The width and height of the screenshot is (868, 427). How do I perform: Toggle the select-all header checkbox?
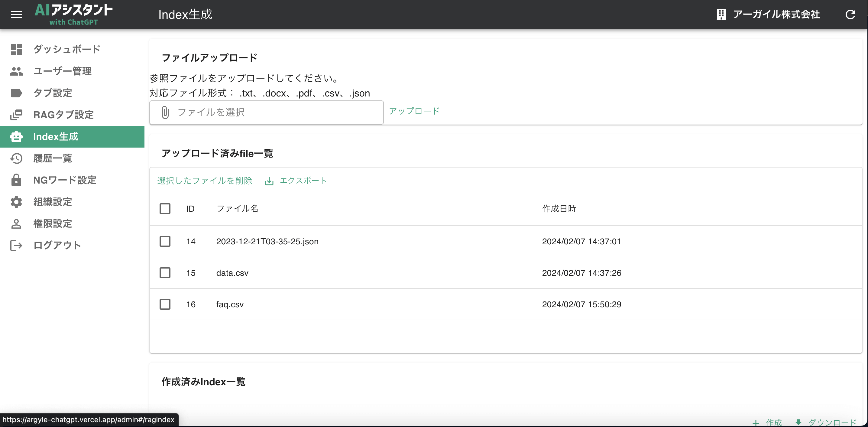pos(165,208)
